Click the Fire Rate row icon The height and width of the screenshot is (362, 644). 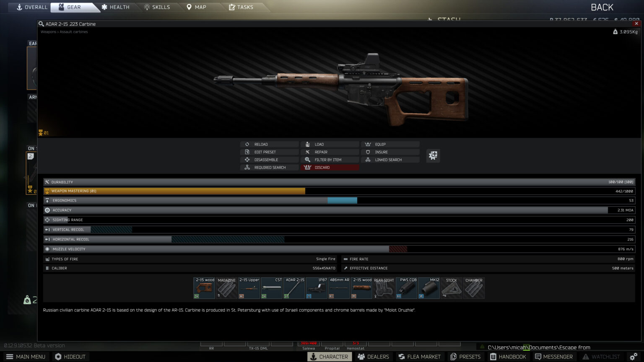(x=345, y=259)
